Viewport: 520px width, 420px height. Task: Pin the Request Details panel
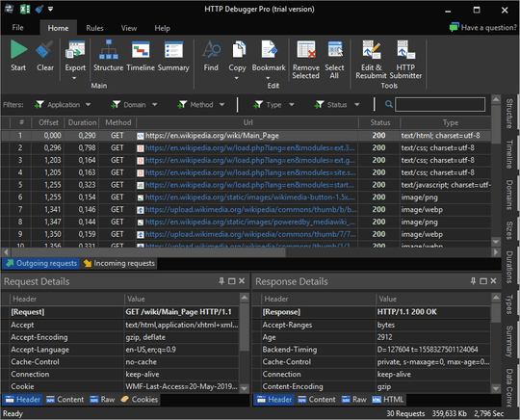click(x=221, y=281)
